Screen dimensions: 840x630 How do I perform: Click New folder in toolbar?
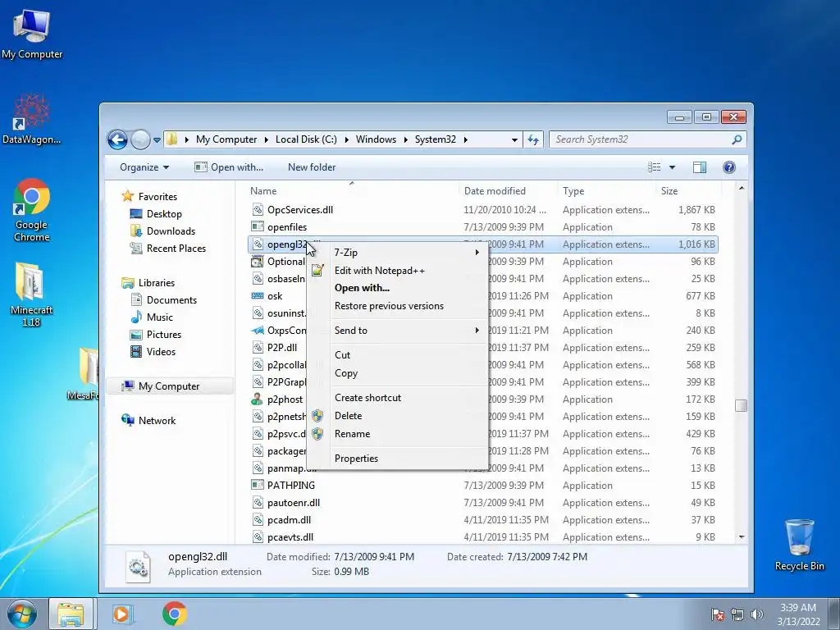pyautogui.click(x=312, y=167)
